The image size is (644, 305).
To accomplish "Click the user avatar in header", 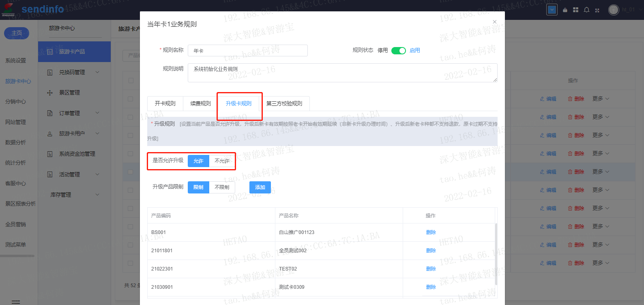I will [614, 10].
